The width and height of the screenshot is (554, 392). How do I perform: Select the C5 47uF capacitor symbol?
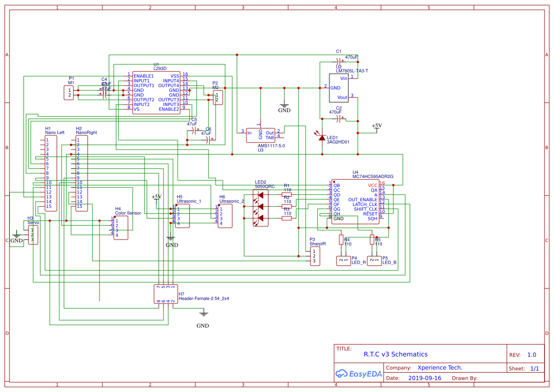194,131
